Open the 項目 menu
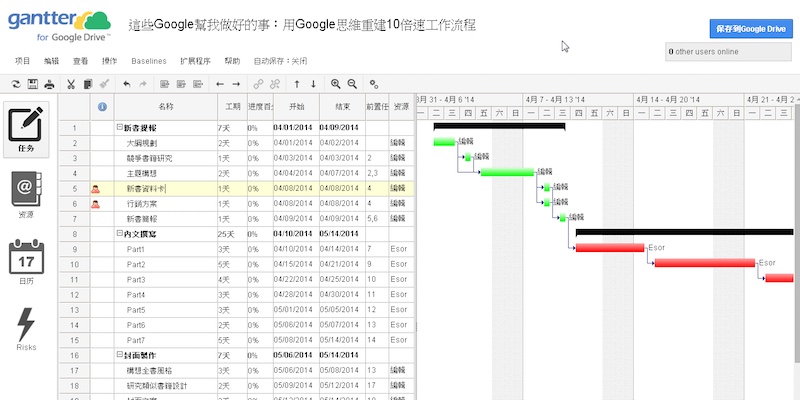The width and height of the screenshot is (800, 400). click(22, 61)
